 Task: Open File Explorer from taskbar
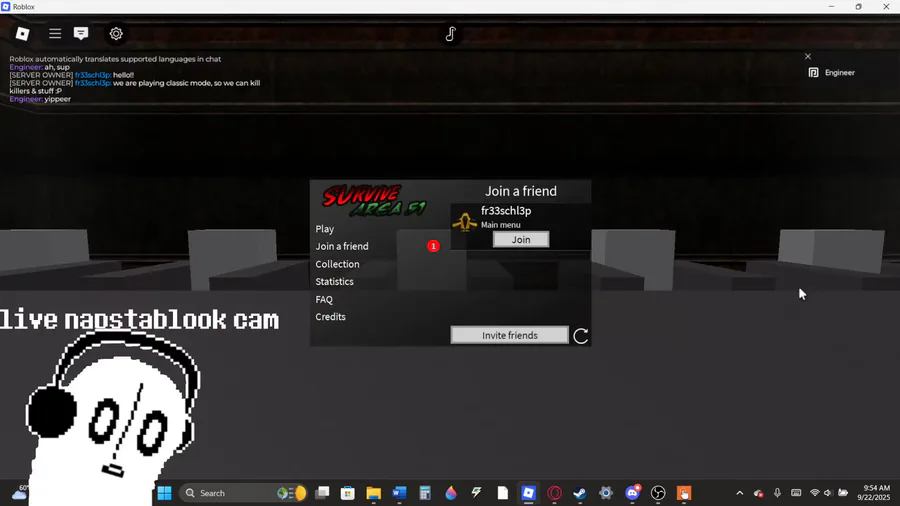(x=374, y=493)
